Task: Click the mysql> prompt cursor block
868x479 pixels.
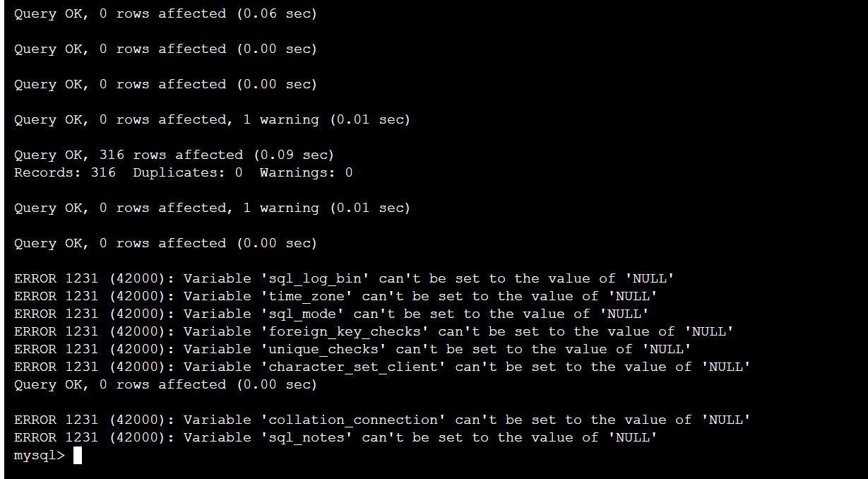Action: point(78,456)
